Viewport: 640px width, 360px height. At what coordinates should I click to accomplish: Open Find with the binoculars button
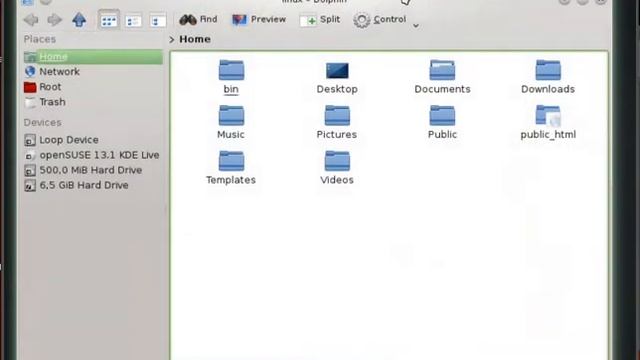point(198,20)
